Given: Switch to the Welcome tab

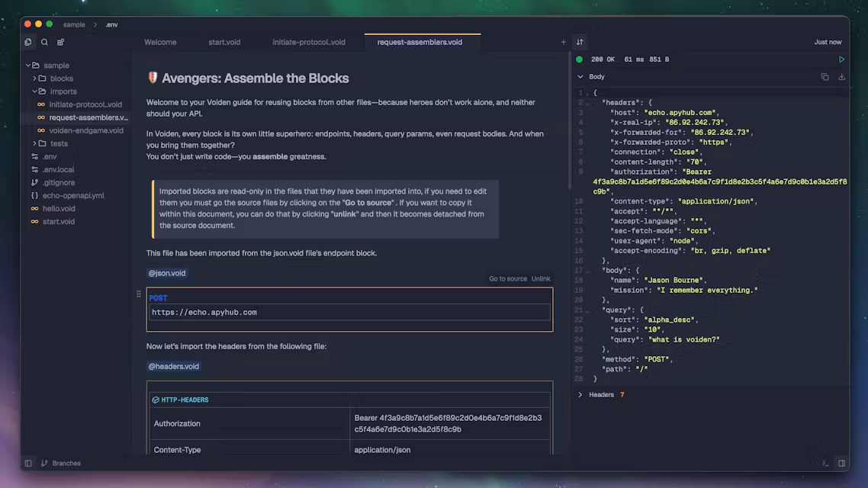Looking at the screenshot, I should pyautogui.click(x=160, y=43).
